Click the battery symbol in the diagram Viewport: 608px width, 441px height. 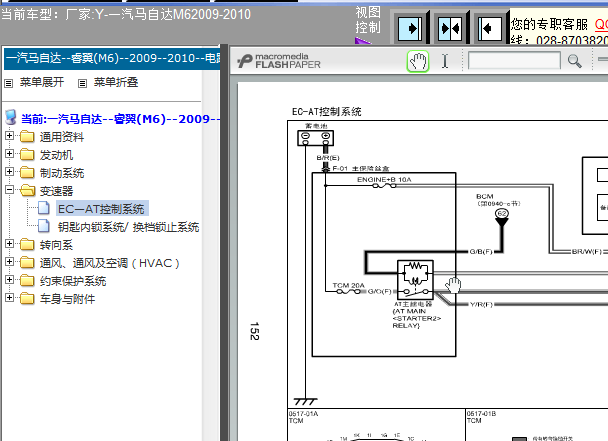(315, 138)
